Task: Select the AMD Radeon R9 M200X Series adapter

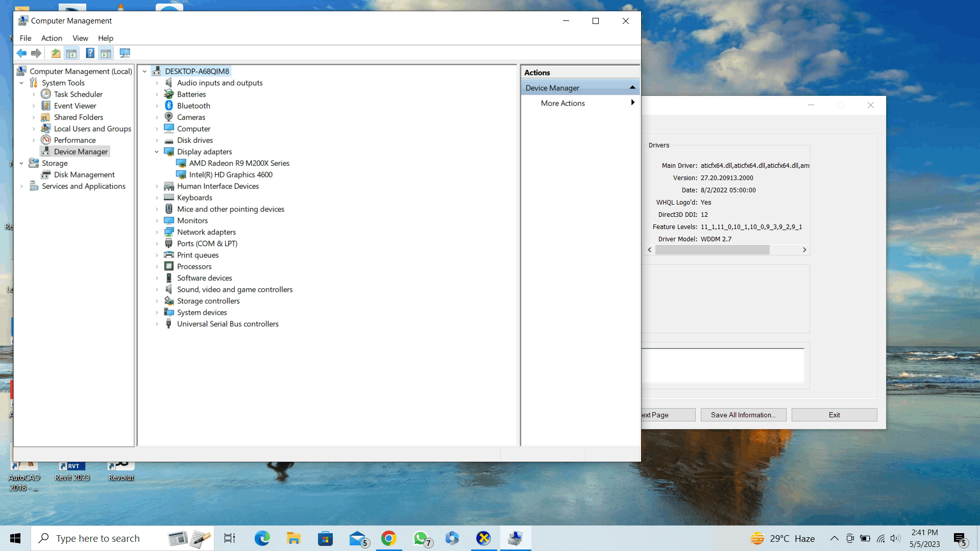Action: click(x=239, y=163)
